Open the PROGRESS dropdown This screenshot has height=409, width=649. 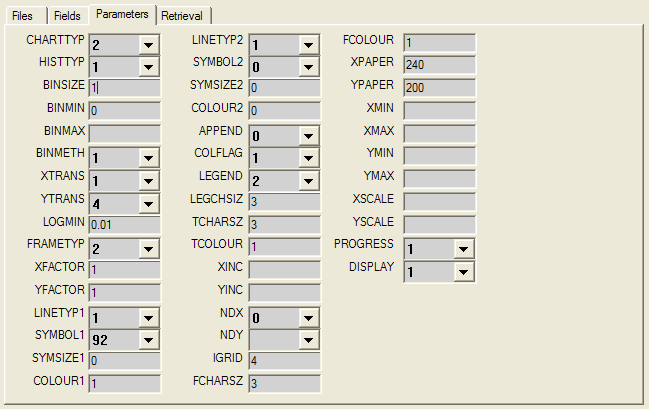pyautogui.click(x=463, y=248)
